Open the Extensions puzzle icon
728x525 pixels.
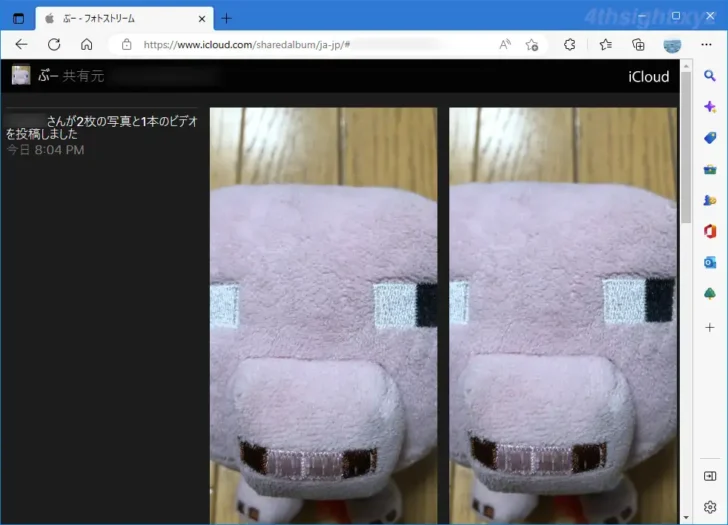570,45
